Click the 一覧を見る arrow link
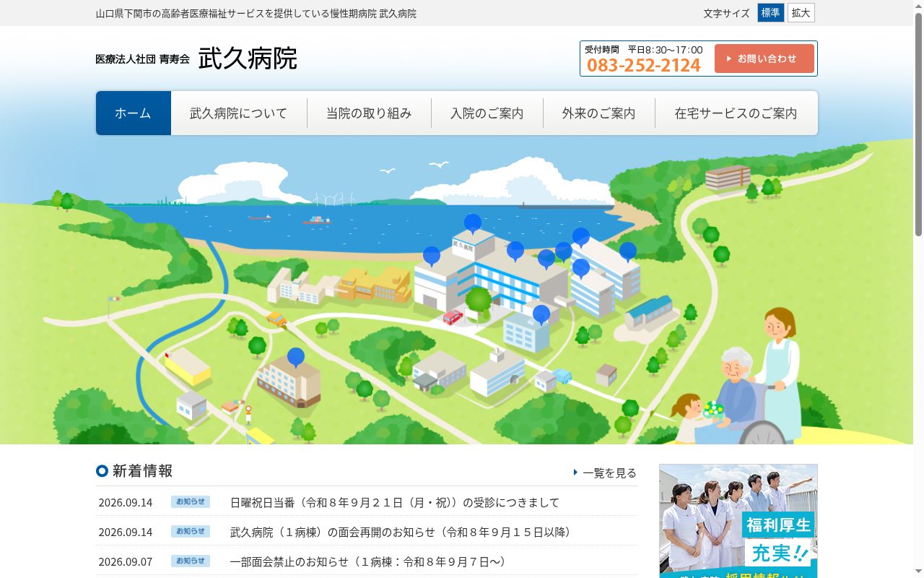Viewport: 924px width, 578px height. [605, 473]
